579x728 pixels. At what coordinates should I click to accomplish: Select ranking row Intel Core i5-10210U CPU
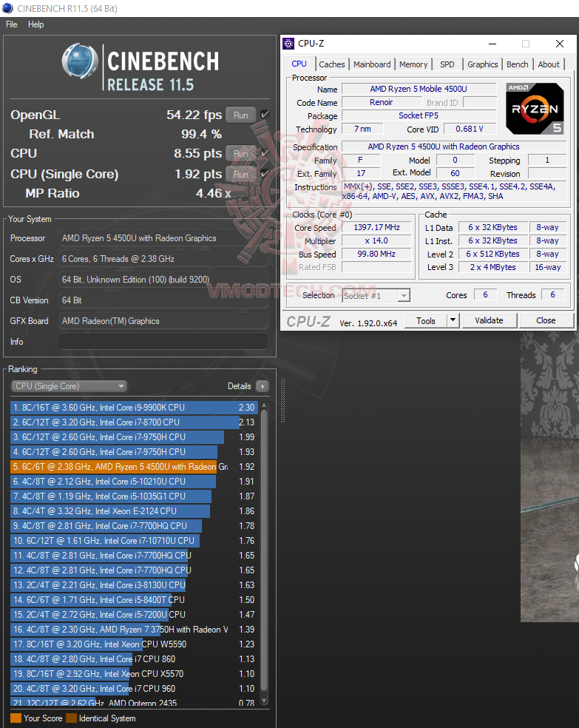coord(134,482)
